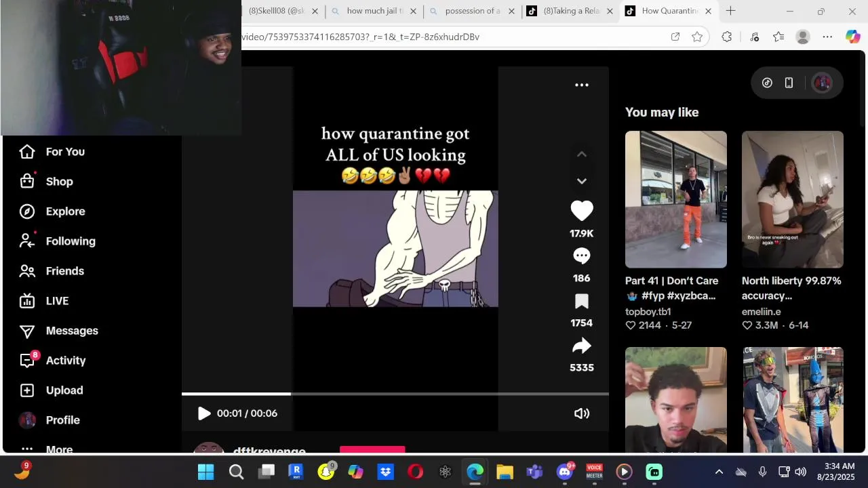The width and height of the screenshot is (868, 488).
Task: Play the paused video
Action: 204,413
